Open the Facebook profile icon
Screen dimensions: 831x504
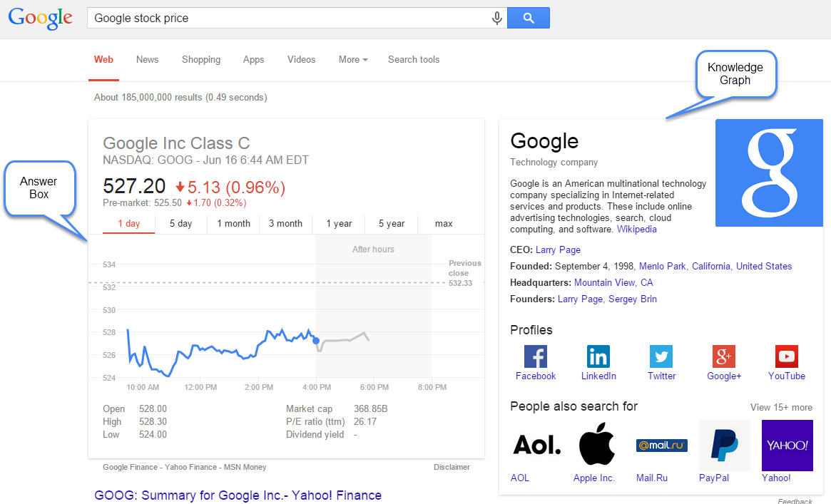[x=536, y=356]
